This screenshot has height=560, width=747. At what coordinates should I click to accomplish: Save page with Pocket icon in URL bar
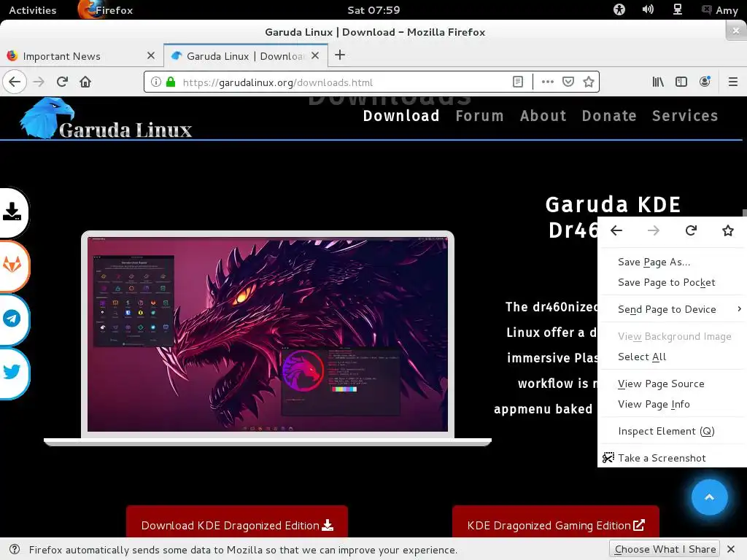pos(568,82)
